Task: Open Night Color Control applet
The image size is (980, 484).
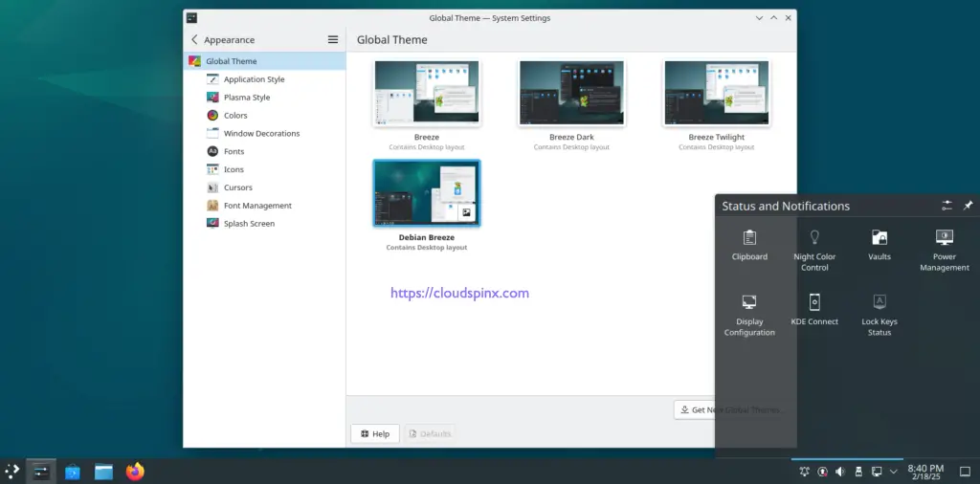Action: point(814,250)
